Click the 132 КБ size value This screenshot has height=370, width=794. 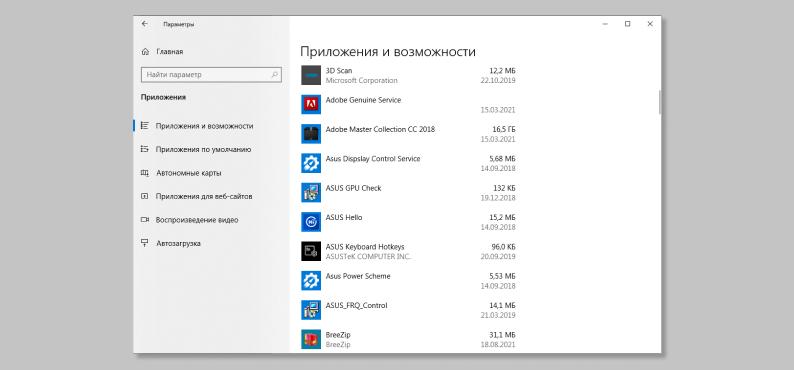click(504, 188)
